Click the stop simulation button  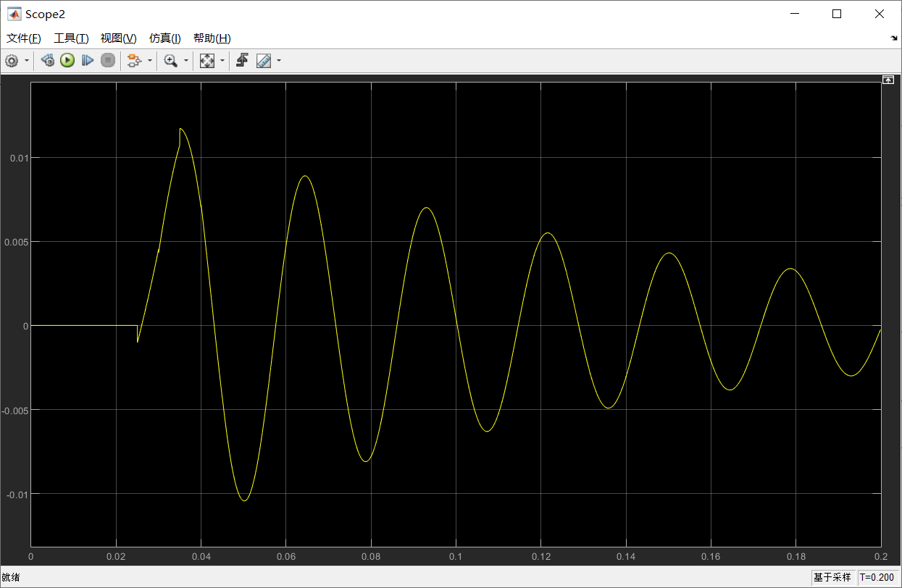(x=108, y=61)
